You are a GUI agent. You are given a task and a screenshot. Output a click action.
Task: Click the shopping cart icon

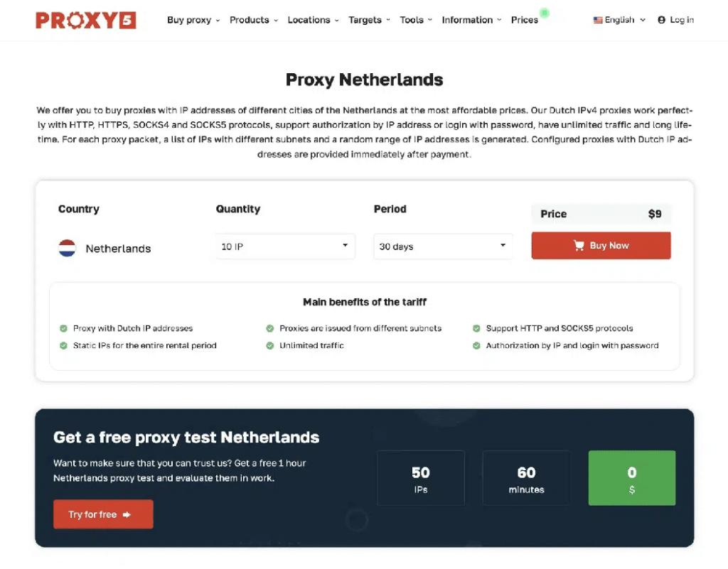(579, 246)
